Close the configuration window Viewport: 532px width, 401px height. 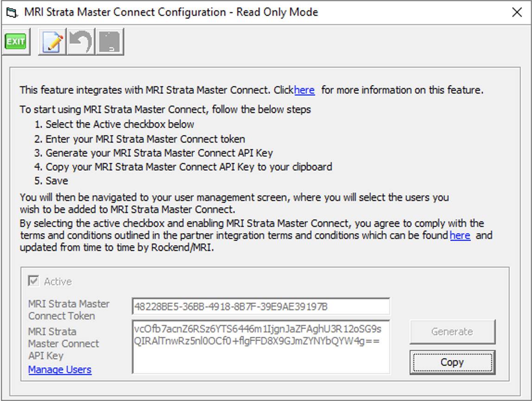[x=517, y=13]
